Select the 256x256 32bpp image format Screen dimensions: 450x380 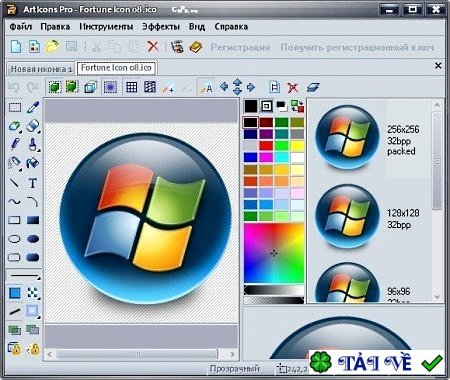tap(369, 139)
